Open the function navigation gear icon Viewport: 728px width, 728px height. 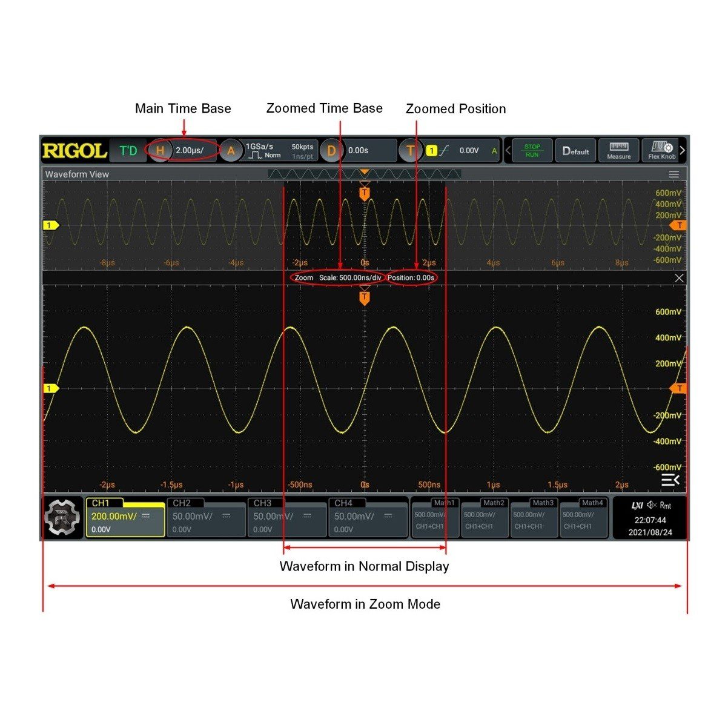(x=63, y=517)
